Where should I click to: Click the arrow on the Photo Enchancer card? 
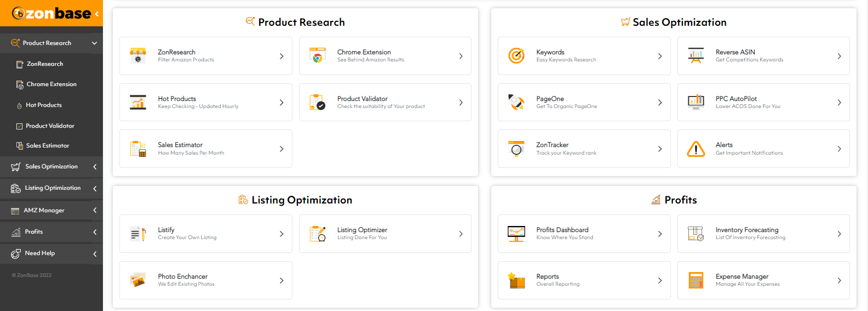pos(281,280)
